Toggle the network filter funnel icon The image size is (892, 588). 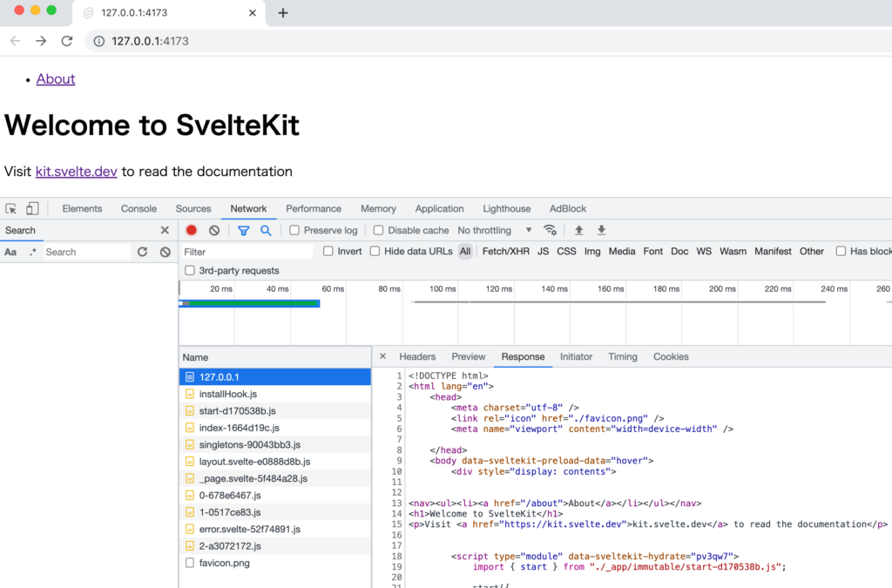click(x=244, y=230)
